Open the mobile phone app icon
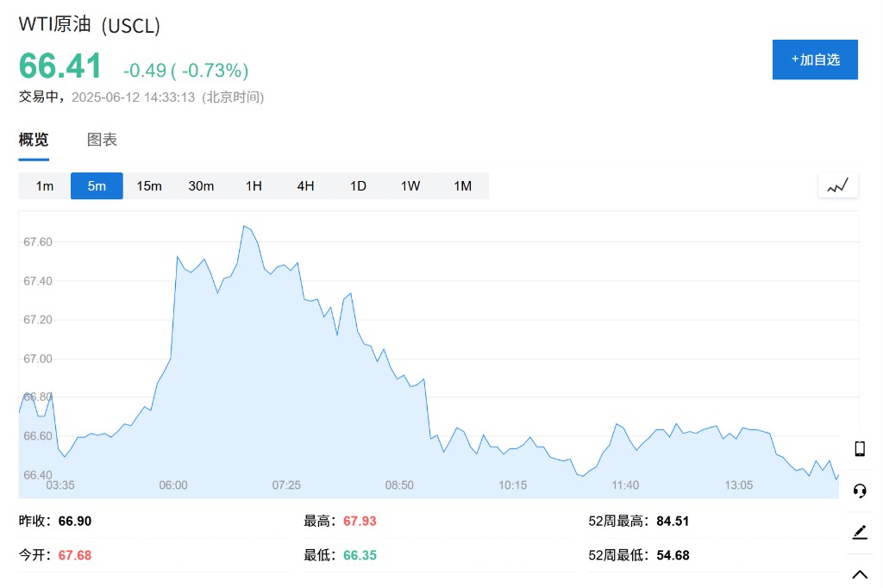883x588 pixels. tap(860, 448)
